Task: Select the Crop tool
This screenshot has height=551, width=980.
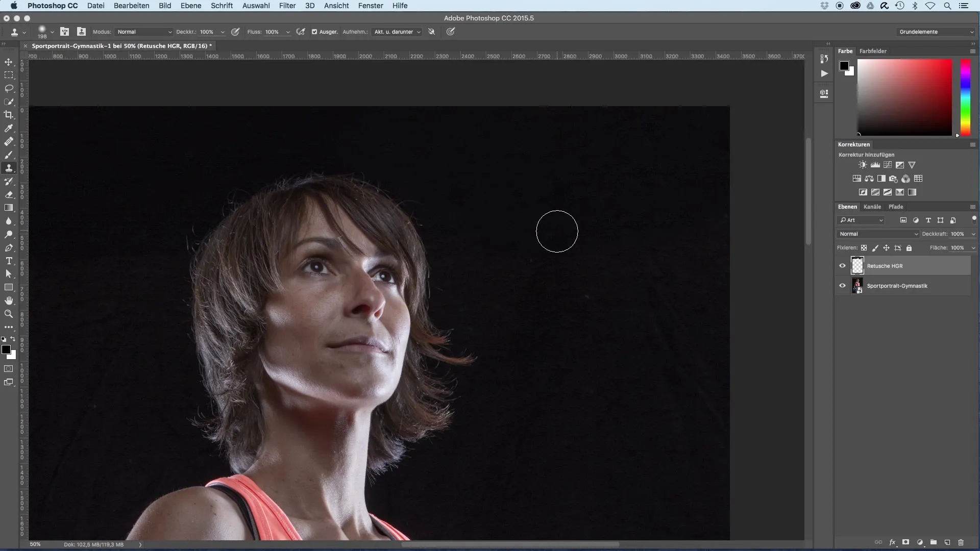Action: pos(9,115)
